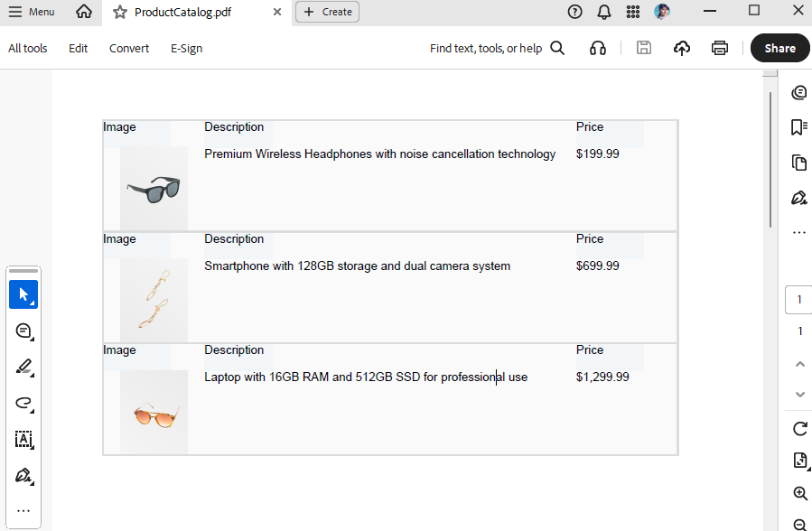This screenshot has width=812, height=531.
Task: Expand more options in right panel ellipsis
Action: pyautogui.click(x=798, y=233)
